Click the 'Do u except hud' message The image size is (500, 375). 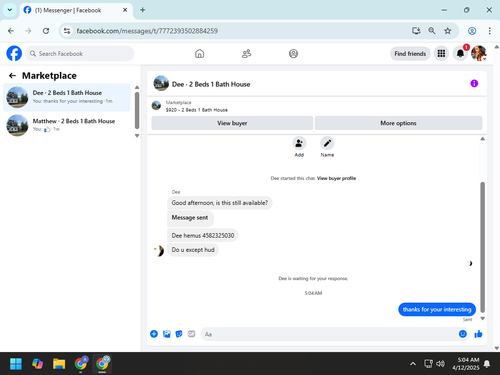pyautogui.click(x=193, y=250)
